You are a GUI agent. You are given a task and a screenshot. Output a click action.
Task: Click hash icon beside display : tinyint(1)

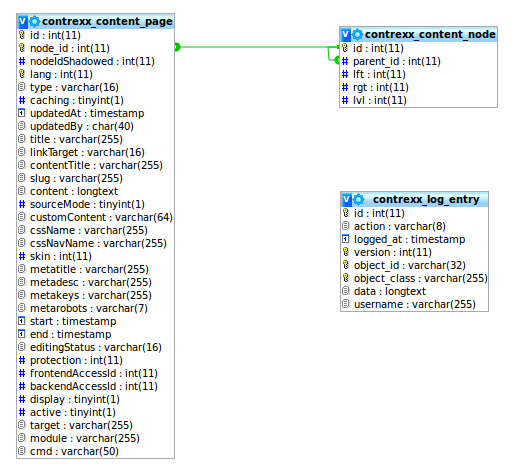[x=22, y=399]
